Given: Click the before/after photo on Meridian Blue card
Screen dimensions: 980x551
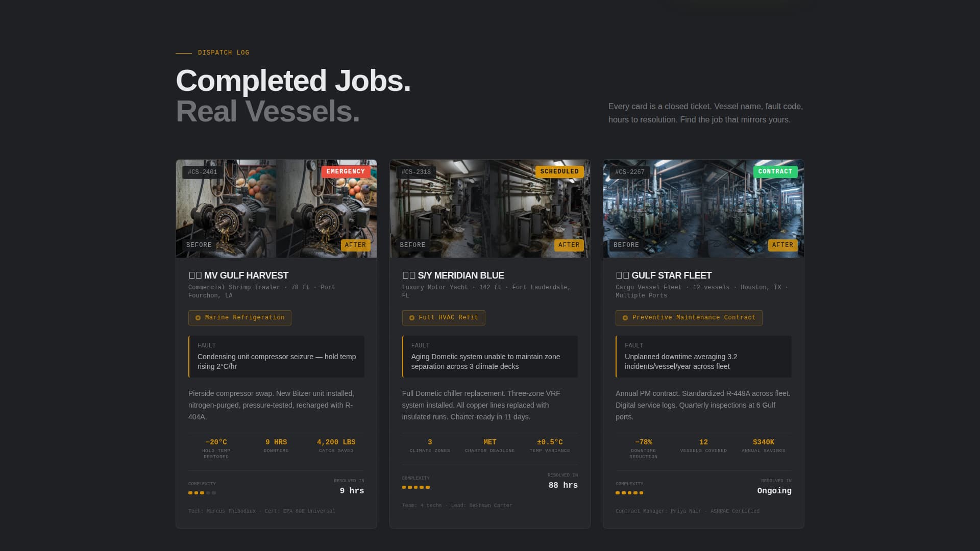Looking at the screenshot, I should tap(489, 209).
